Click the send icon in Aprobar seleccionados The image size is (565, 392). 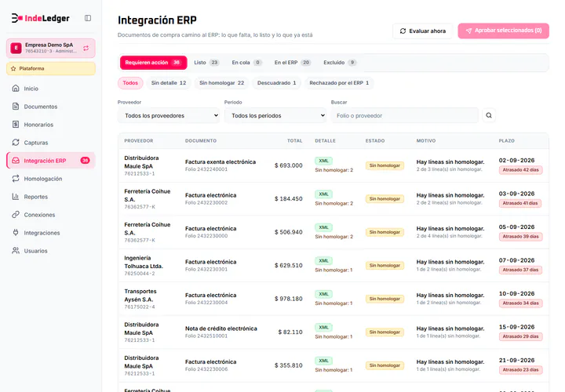468,31
